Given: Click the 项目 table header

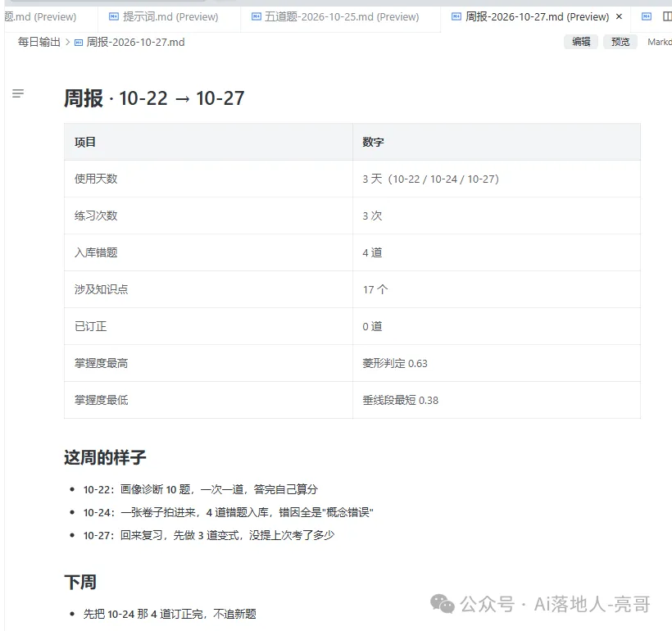Looking at the screenshot, I should [208, 142].
